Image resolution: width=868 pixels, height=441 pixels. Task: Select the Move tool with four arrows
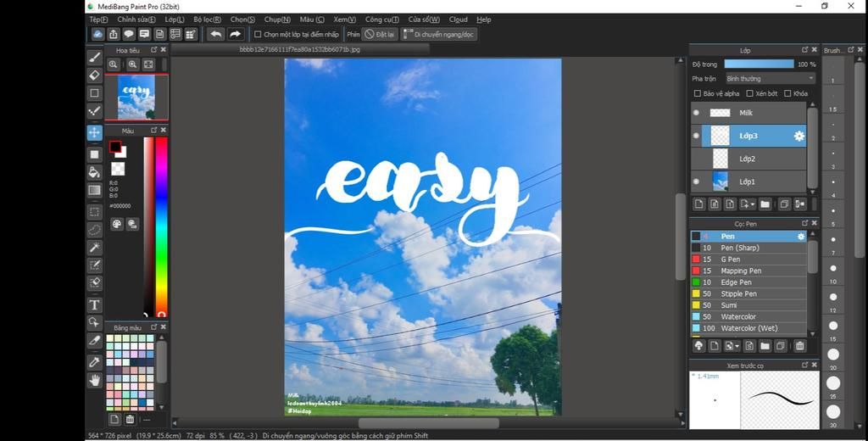(x=95, y=132)
